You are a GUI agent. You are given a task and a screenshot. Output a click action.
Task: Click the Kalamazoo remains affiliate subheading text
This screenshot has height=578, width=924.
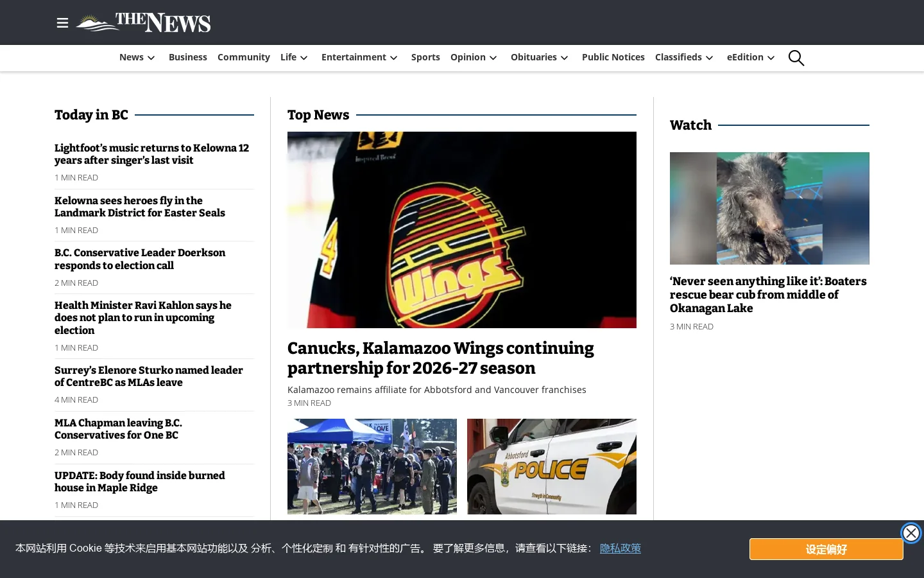437,390
